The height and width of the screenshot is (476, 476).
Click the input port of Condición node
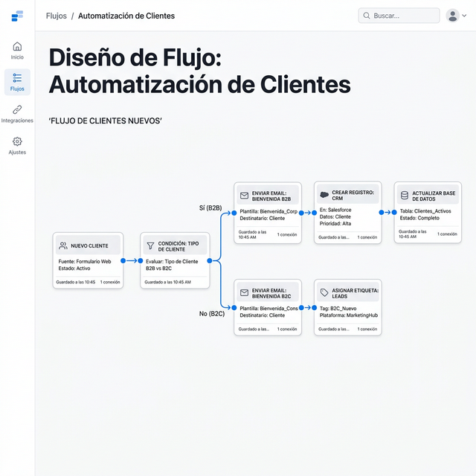(x=141, y=261)
